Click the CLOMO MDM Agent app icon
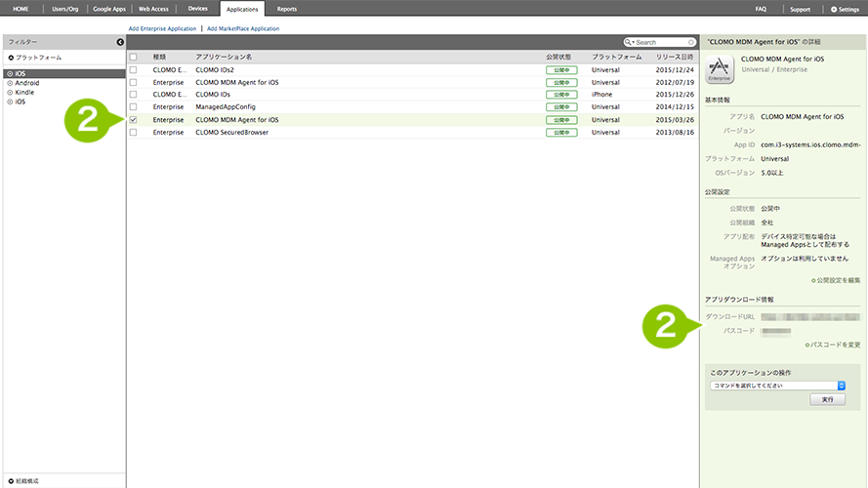This screenshot has height=488, width=868. tap(719, 69)
